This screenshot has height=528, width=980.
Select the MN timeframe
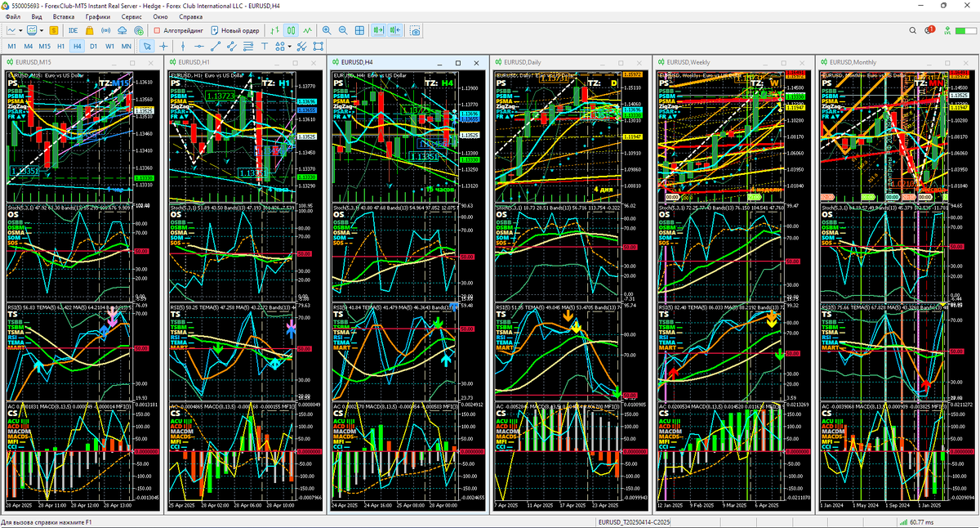[127, 47]
